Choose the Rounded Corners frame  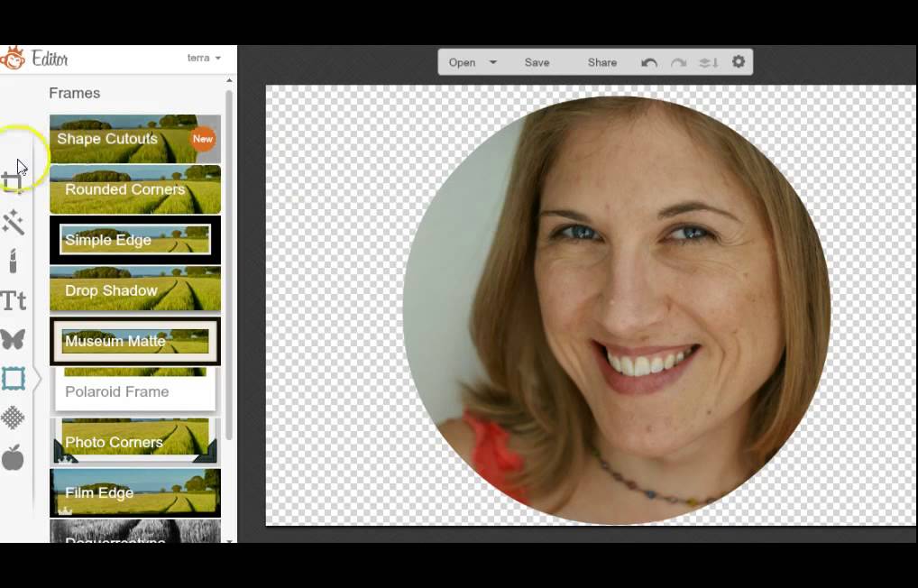[135, 189]
